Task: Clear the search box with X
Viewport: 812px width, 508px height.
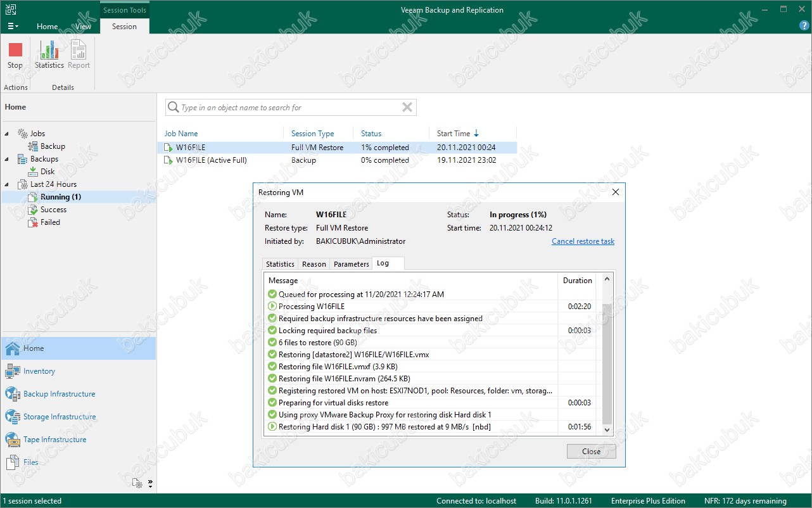Action: [407, 108]
